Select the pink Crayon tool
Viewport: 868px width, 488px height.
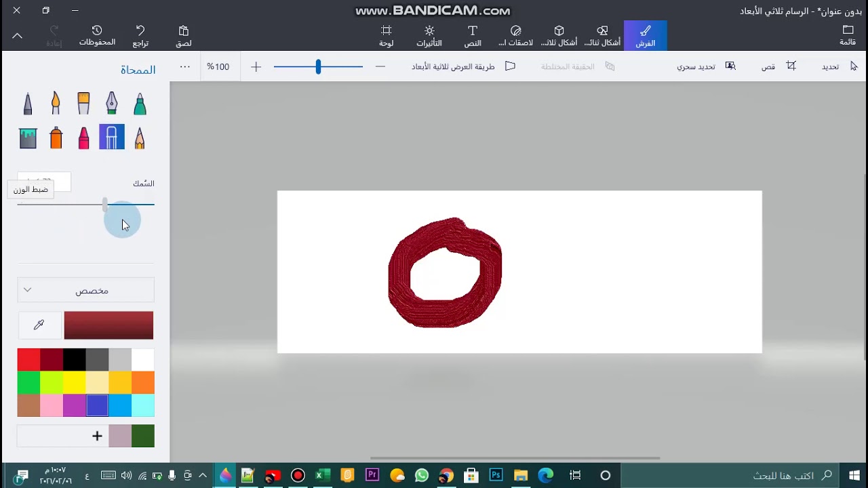pos(83,138)
